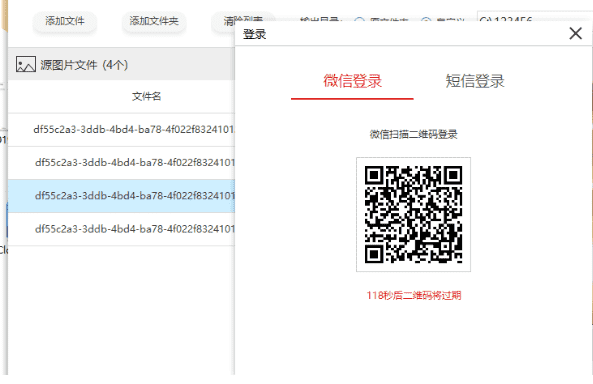Close the 登录 login dialog
593x384 pixels.
point(575,34)
